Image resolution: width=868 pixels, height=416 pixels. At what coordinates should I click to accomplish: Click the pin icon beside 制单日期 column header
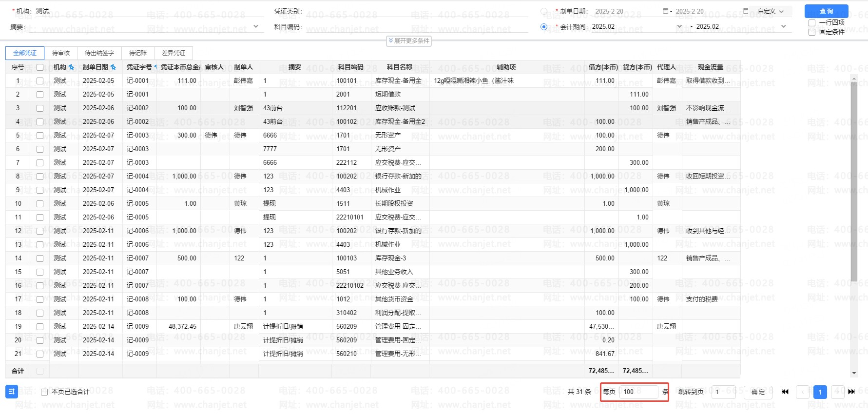click(113, 67)
